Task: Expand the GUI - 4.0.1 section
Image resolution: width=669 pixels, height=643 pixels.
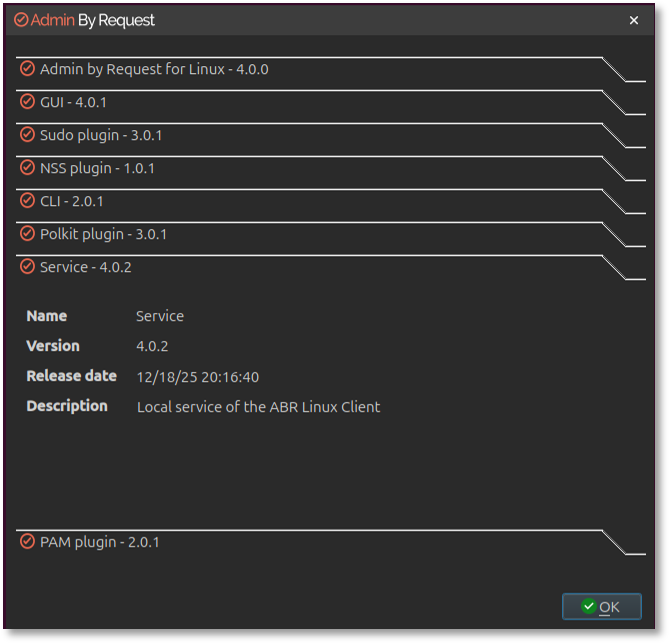Action: tap(74, 103)
